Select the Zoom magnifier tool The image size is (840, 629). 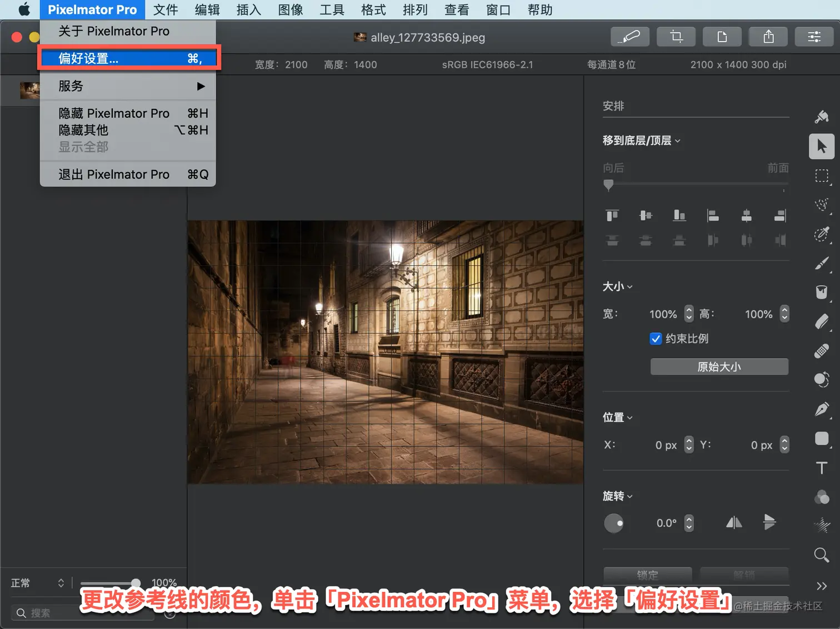(822, 555)
